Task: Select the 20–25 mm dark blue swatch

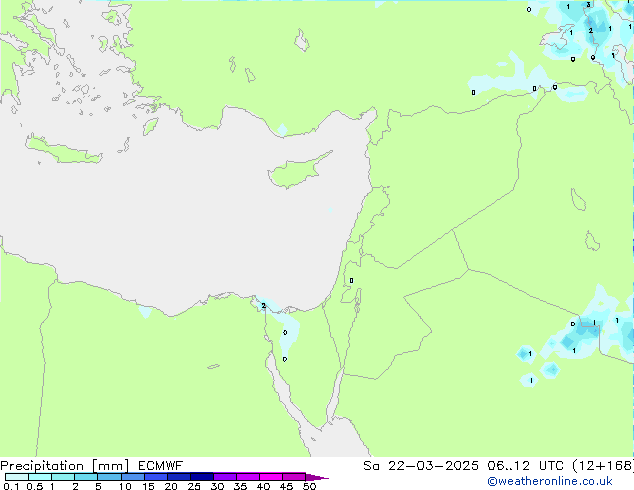Action: coord(178,477)
